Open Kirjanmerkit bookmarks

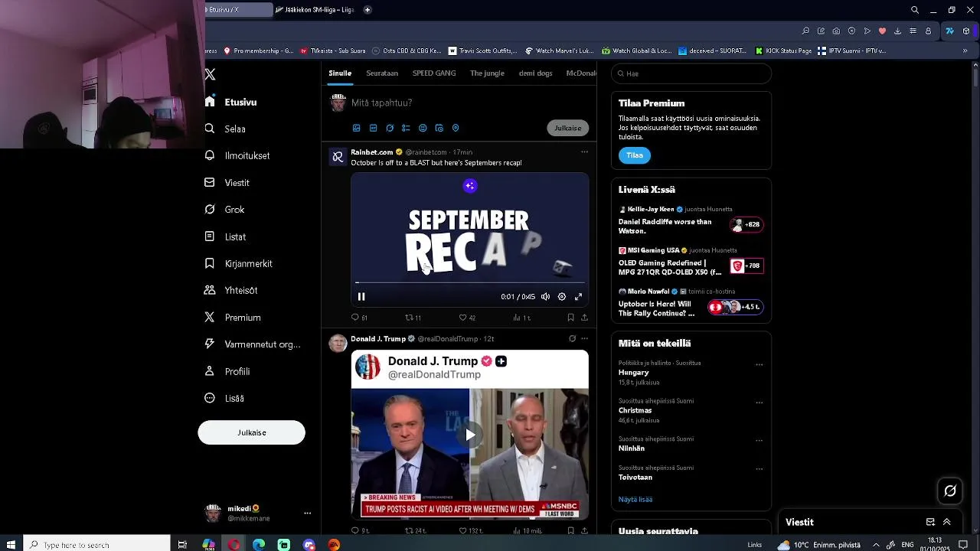coord(238,263)
